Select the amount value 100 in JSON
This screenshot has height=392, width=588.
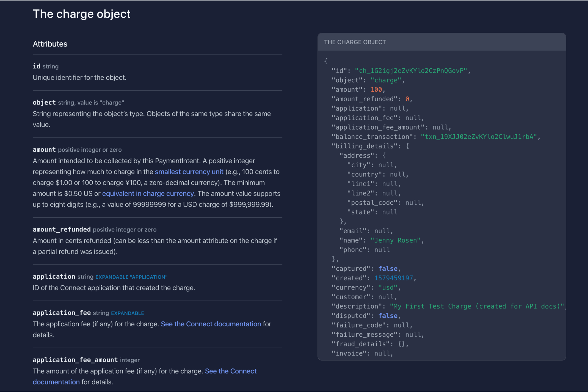coord(376,90)
